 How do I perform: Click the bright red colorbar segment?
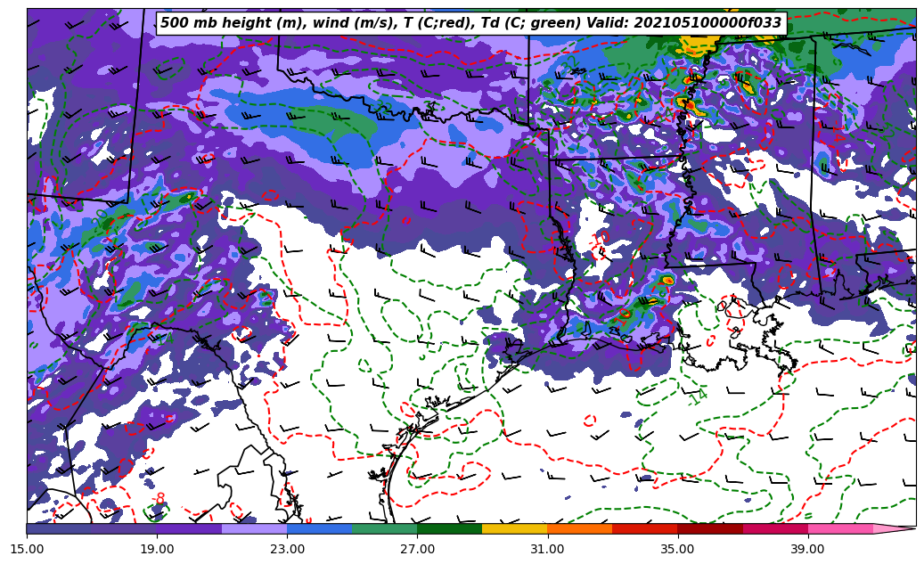(x=644, y=528)
